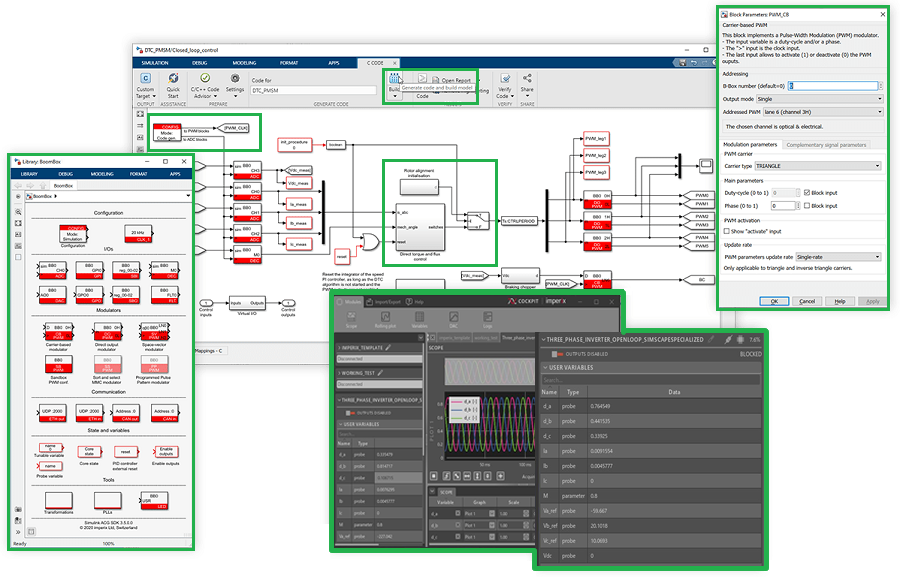Open PWM parameters update rate dropdown
The width and height of the screenshot is (900, 577).
point(838,257)
